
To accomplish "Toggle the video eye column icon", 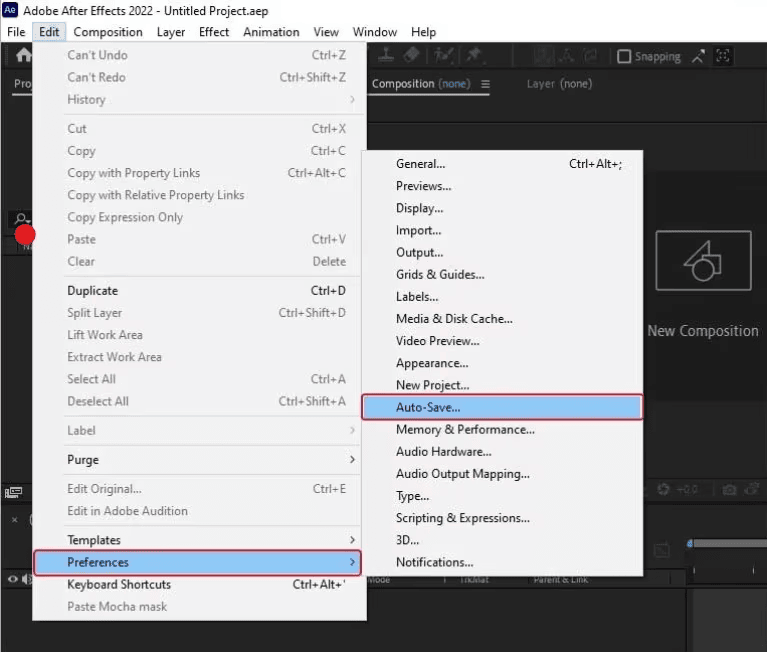I will pos(13,579).
